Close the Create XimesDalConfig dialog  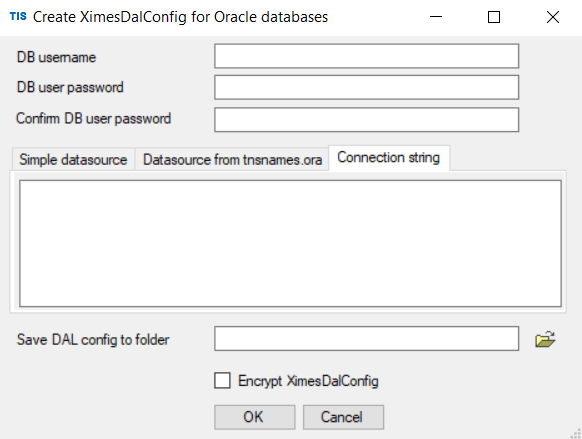point(553,17)
